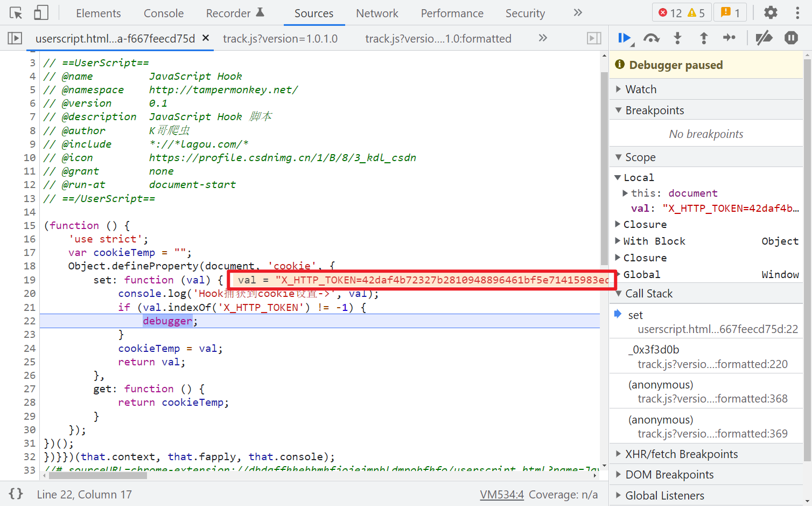Select the Sources tab

[314, 13]
